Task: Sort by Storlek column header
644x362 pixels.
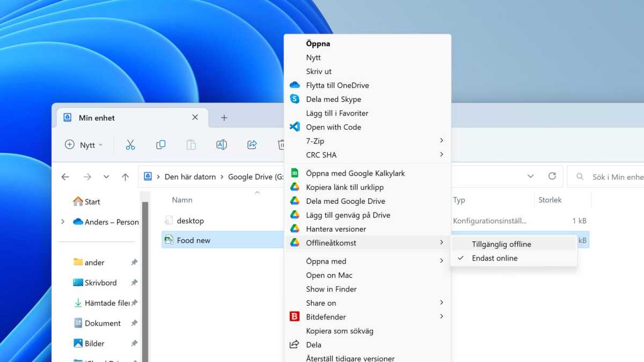Action: (550, 200)
